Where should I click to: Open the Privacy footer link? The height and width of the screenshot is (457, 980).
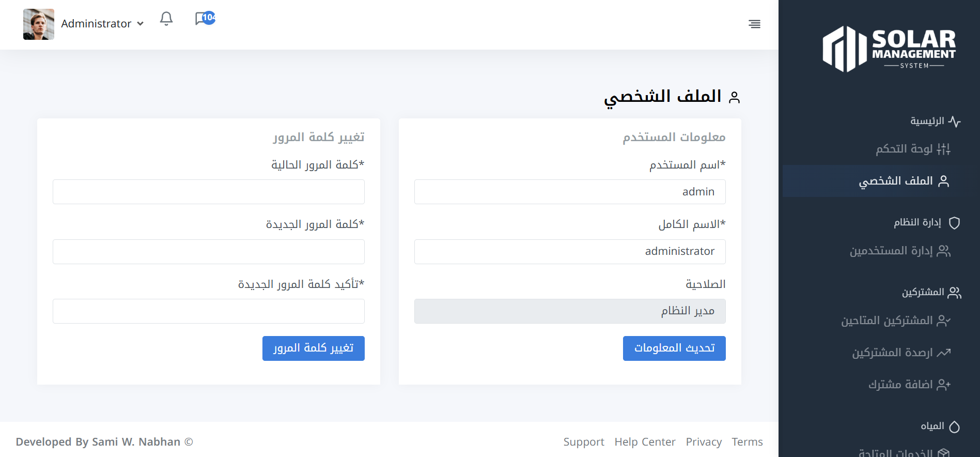pos(704,442)
